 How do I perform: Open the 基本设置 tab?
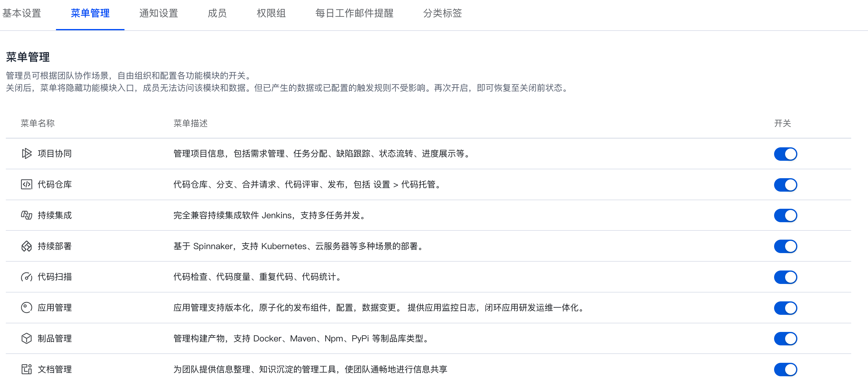pyautogui.click(x=22, y=13)
